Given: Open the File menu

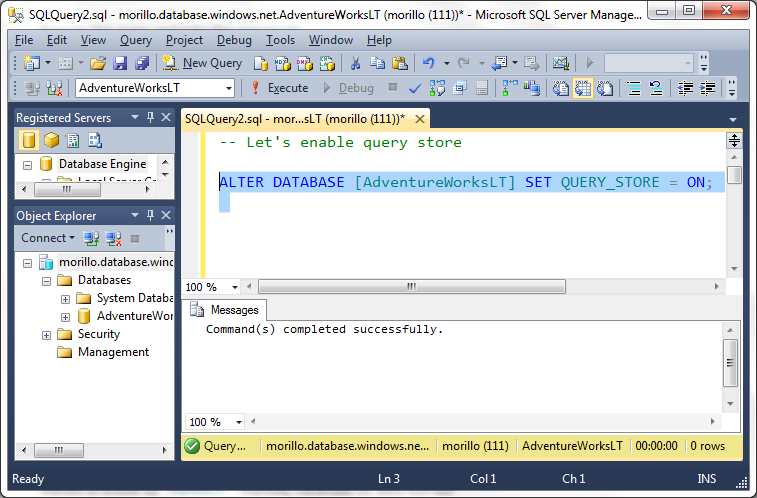Looking at the screenshot, I should tap(24, 40).
